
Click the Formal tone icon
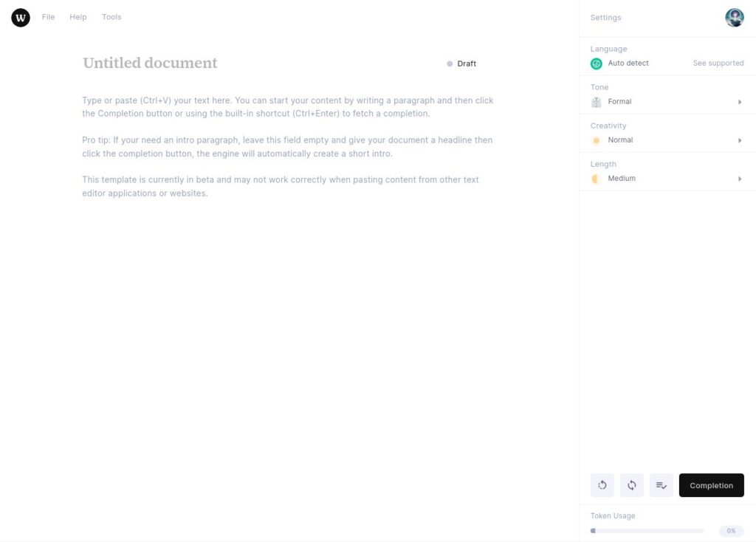pos(596,102)
